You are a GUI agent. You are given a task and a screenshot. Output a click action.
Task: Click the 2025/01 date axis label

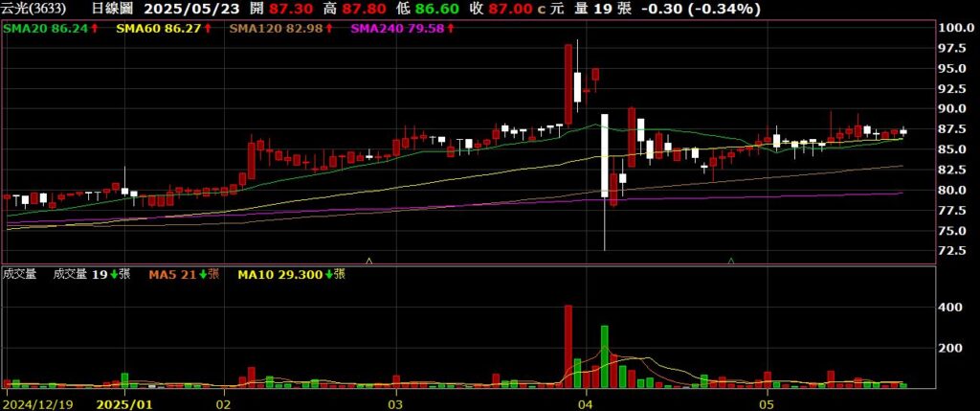coord(125,404)
